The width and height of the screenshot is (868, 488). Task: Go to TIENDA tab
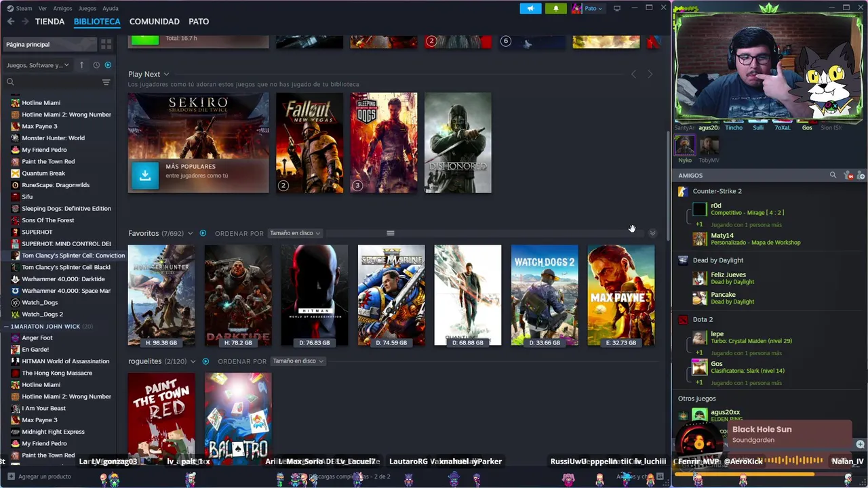point(50,22)
